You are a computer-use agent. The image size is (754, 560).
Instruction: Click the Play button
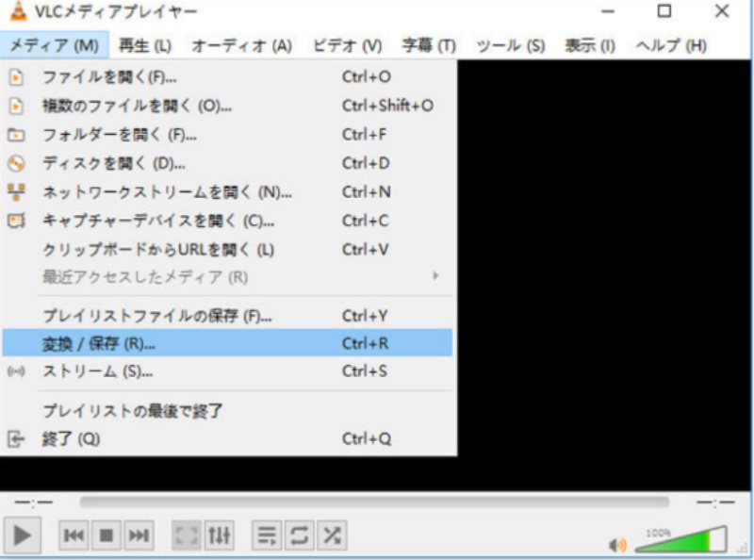[x=22, y=535]
